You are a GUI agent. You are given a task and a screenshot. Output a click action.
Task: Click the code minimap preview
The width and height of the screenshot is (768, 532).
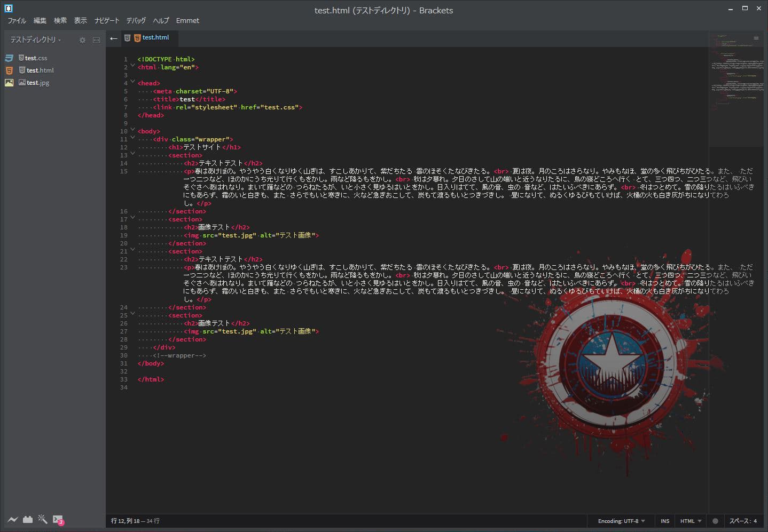736,88
